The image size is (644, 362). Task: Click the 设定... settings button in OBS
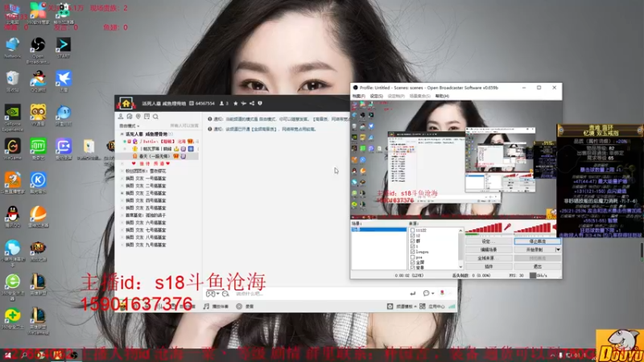pos(489,241)
